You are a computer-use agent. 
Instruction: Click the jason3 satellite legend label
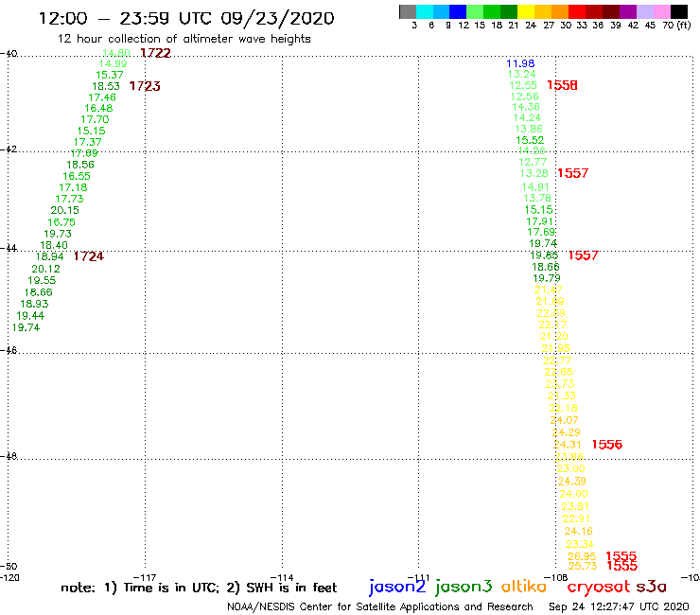pyautogui.click(x=464, y=587)
